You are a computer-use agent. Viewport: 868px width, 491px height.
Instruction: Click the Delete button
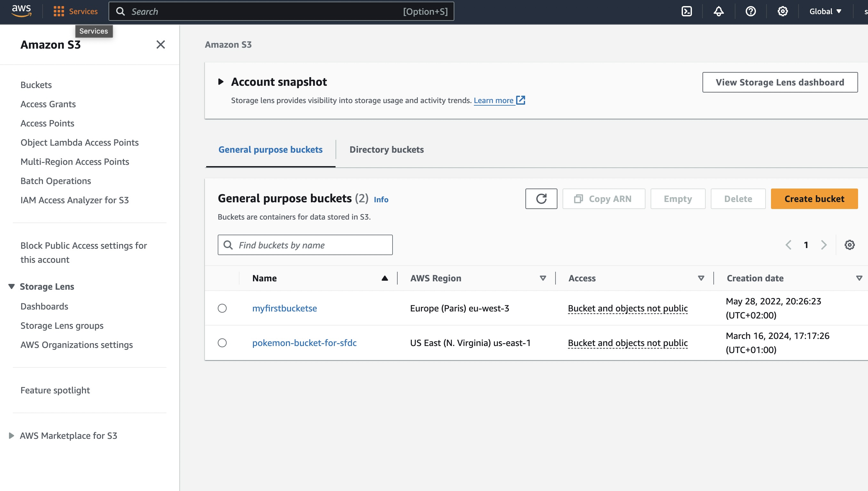738,199
